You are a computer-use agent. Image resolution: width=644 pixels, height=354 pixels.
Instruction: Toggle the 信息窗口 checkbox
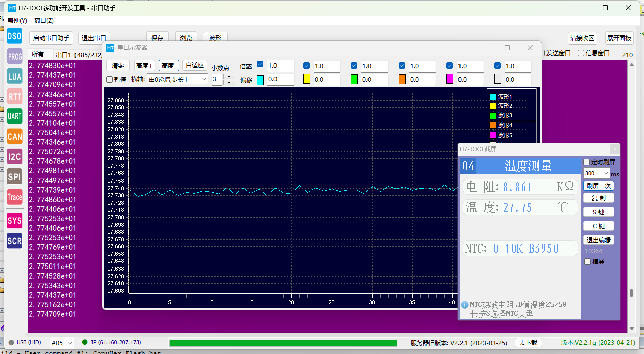tap(581, 53)
